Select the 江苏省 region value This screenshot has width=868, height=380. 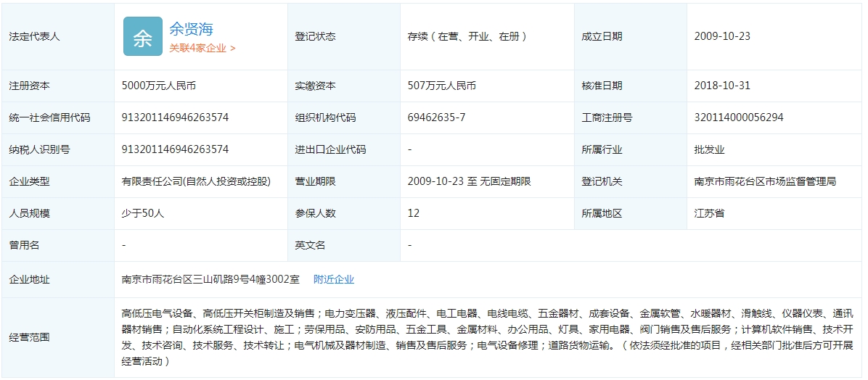point(709,213)
